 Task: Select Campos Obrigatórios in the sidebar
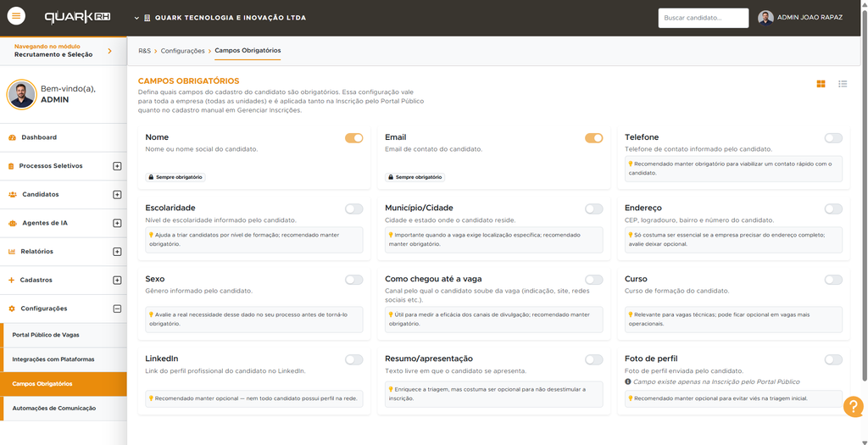[x=63, y=384]
